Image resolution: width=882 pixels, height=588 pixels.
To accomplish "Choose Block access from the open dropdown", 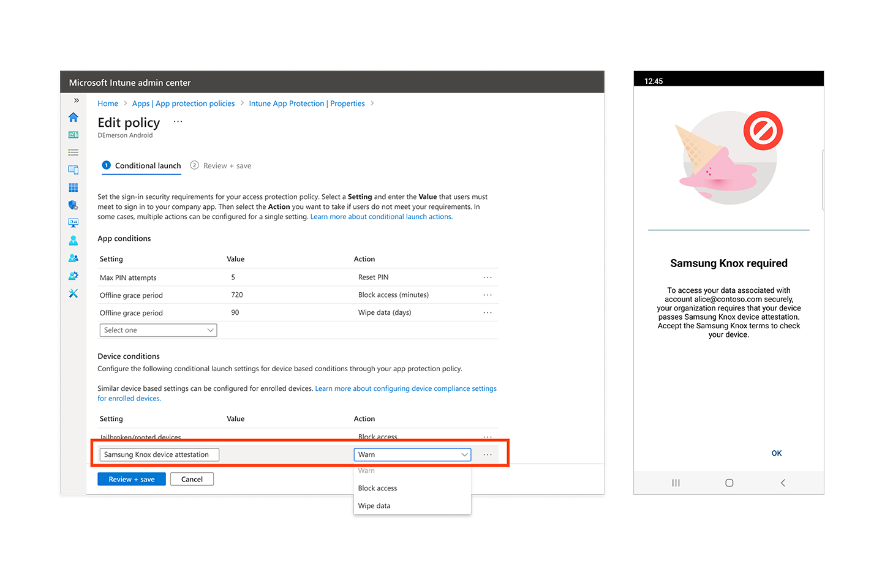I will point(377,488).
